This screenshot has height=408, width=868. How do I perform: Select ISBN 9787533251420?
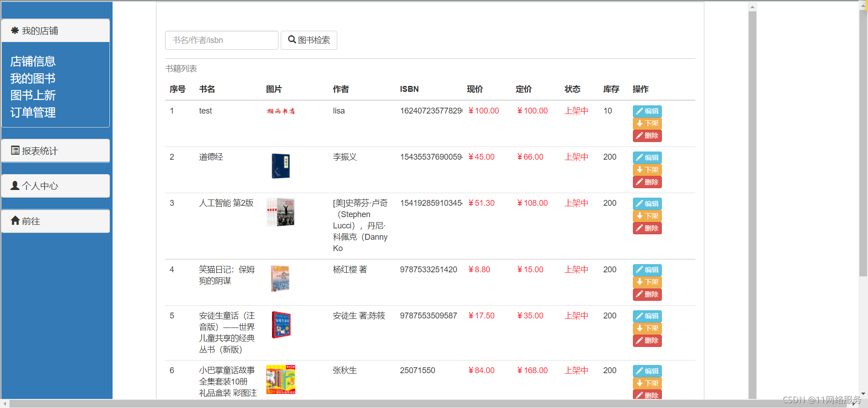[429, 270]
